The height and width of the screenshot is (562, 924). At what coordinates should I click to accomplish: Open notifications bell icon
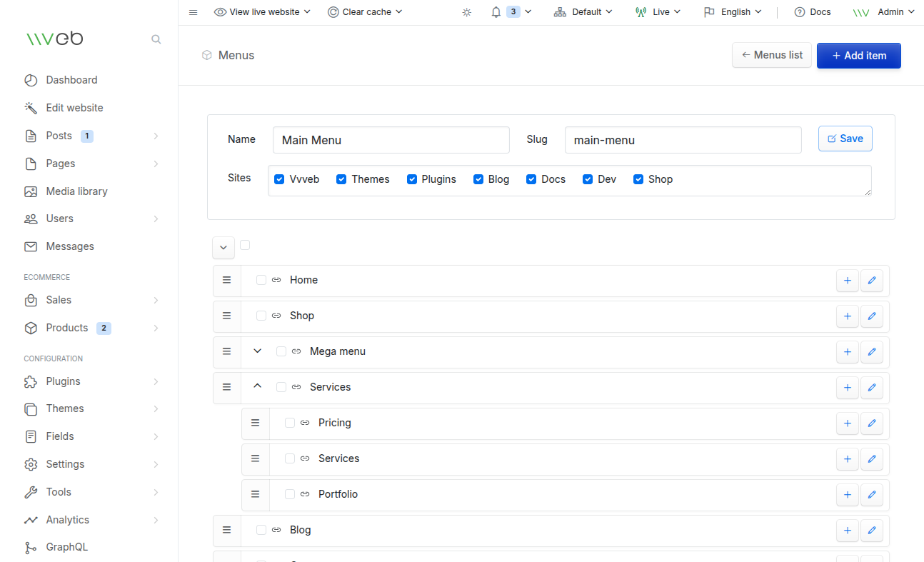point(496,12)
